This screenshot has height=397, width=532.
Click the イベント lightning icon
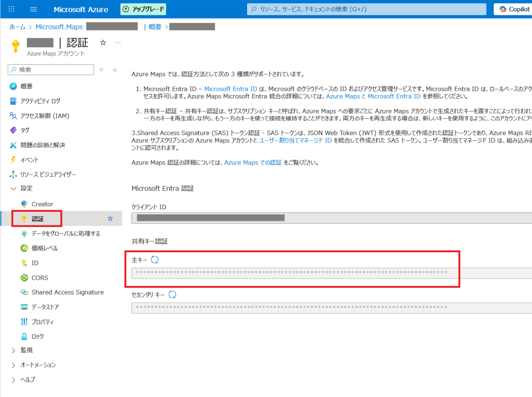coord(13,160)
